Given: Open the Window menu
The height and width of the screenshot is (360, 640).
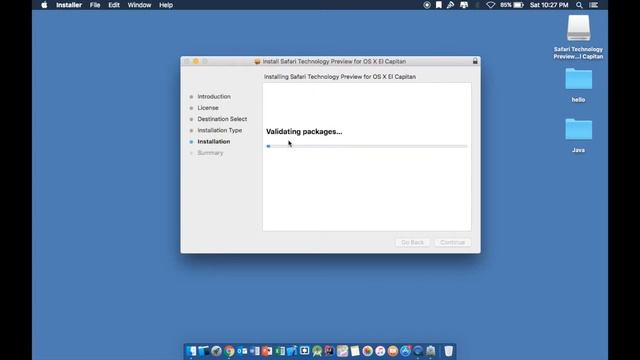Looking at the screenshot, I should (139, 5).
